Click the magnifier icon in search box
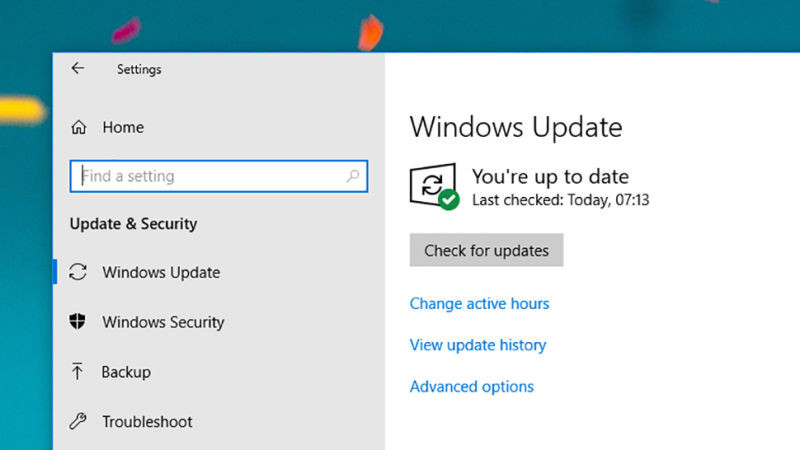This screenshot has height=450, width=800. pyautogui.click(x=352, y=176)
